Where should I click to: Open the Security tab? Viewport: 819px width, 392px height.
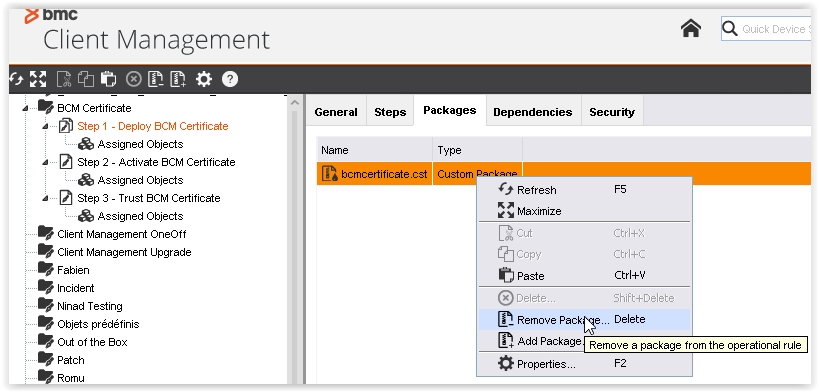click(612, 112)
